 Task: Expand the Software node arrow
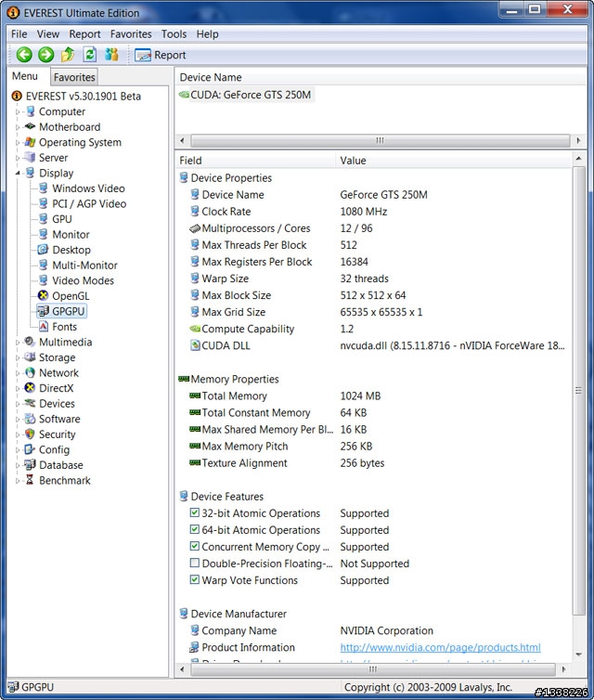18,420
